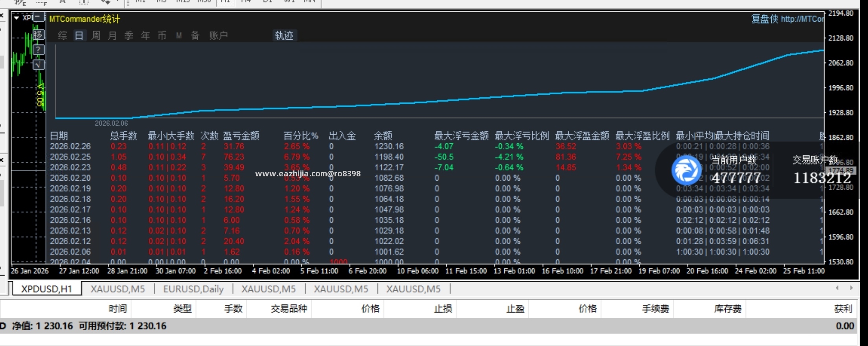This screenshot has height=346, width=868.
Task: Open the 币 symbol statistics tab
Action: pos(162,36)
